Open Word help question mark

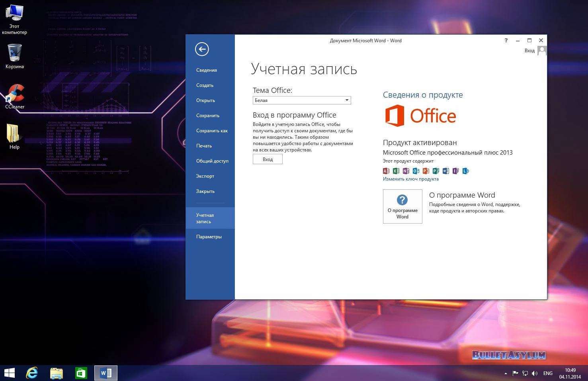(506, 40)
